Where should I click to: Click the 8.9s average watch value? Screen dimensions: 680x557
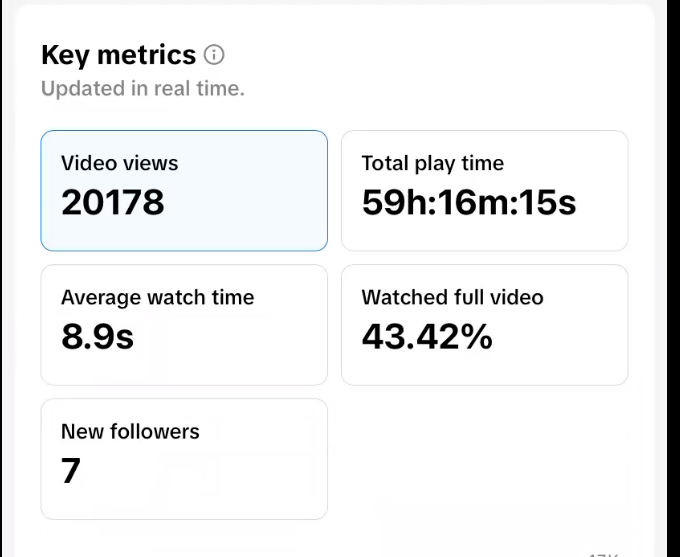click(97, 337)
